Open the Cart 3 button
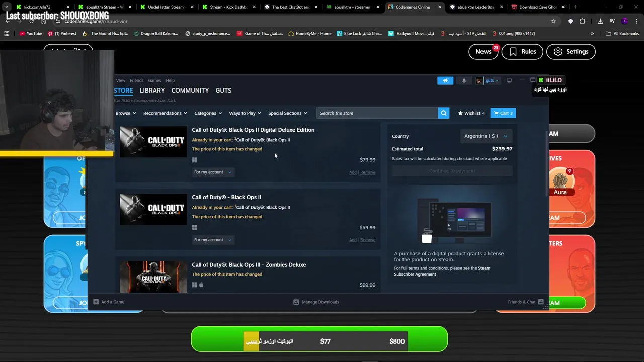The width and height of the screenshot is (644, 362). coord(503,113)
